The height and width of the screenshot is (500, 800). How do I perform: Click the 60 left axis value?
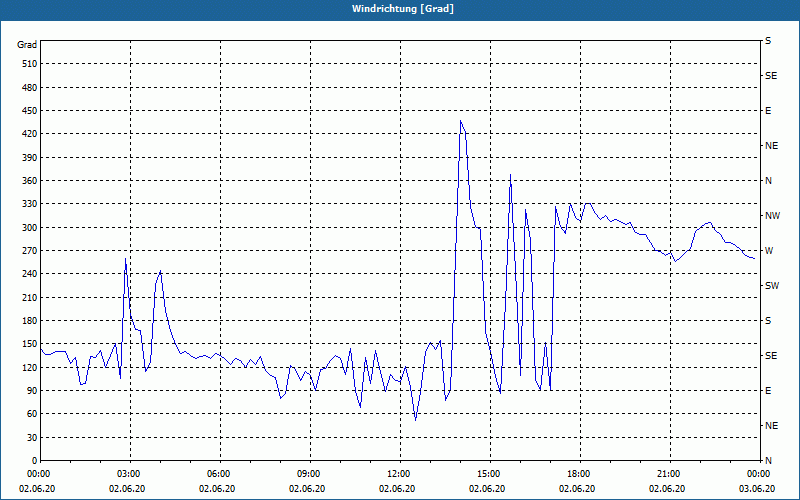[32, 414]
